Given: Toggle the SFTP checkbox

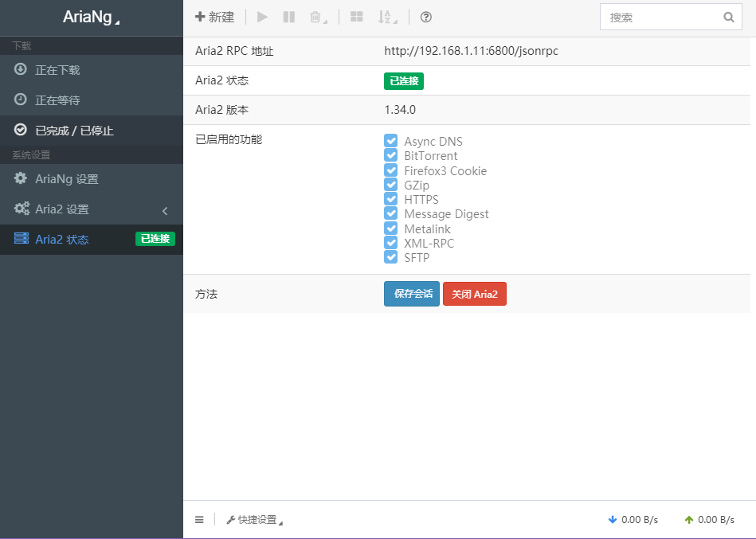Looking at the screenshot, I should point(391,257).
